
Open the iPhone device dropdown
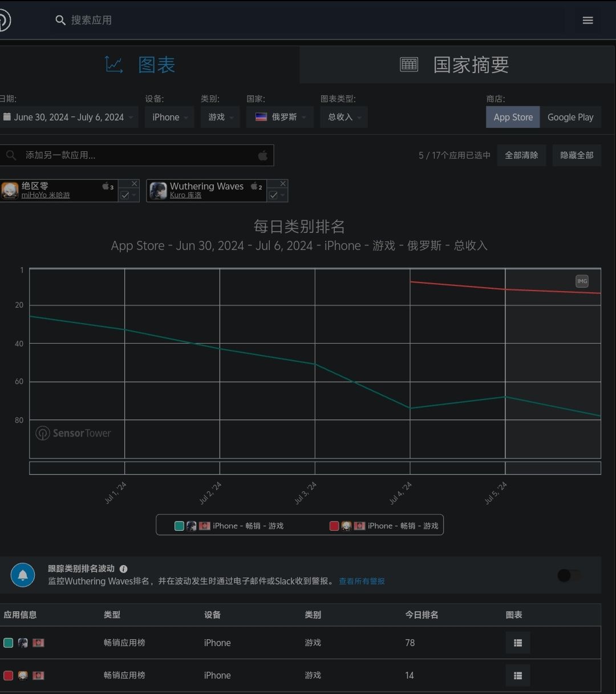[169, 117]
